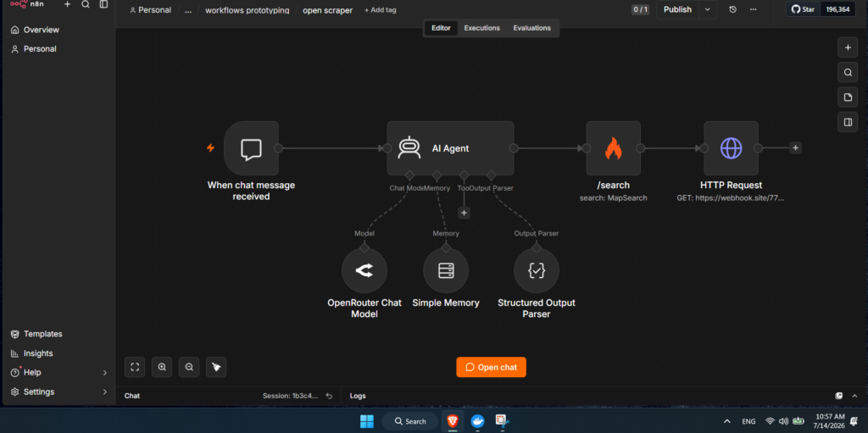Expand the Settings submenu chevron
The image size is (868, 433).
[104, 391]
